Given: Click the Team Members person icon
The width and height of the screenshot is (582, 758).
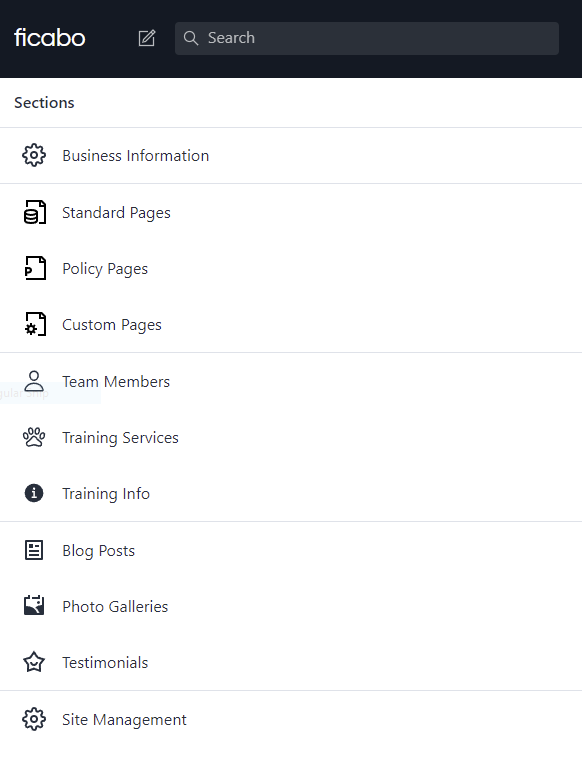Looking at the screenshot, I should (34, 381).
